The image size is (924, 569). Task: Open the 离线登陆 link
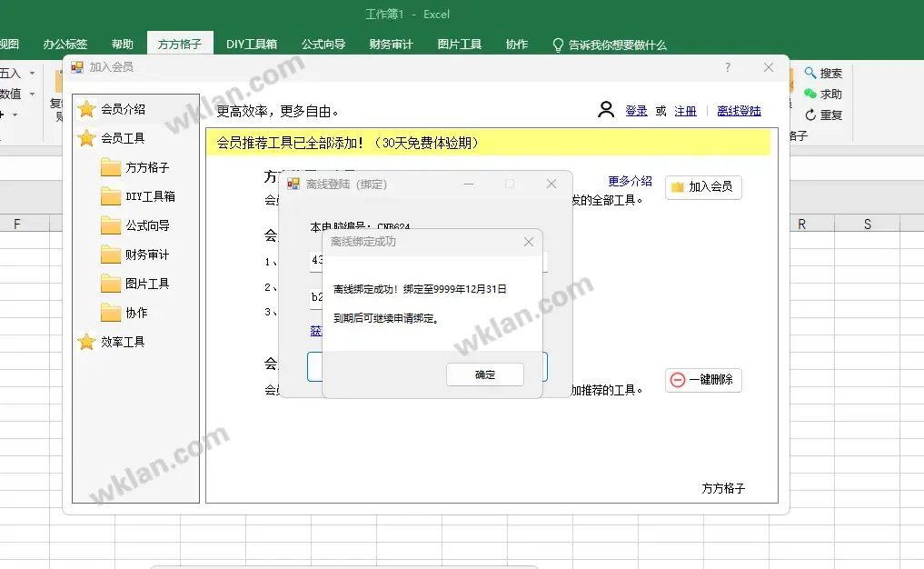click(x=739, y=111)
